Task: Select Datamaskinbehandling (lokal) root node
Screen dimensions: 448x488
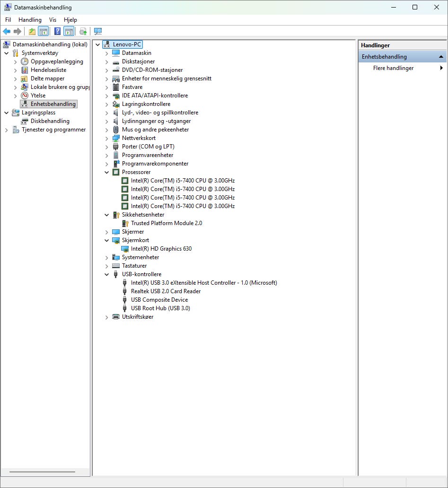Action: [50, 44]
